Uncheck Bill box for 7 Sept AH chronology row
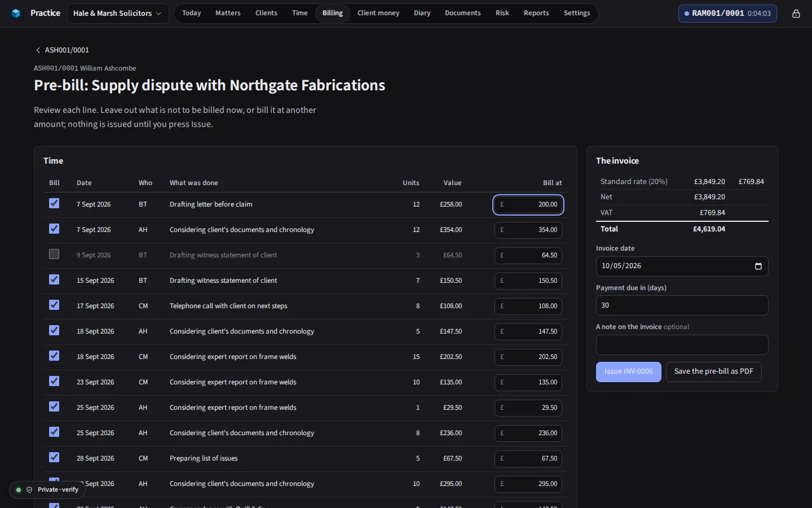Image resolution: width=812 pixels, height=508 pixels. pos(54,229)
